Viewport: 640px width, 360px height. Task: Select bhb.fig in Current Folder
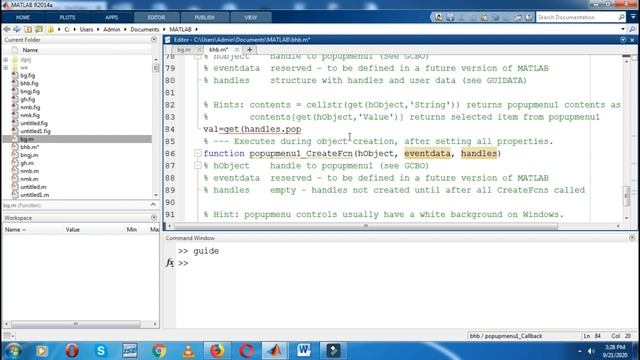(x=29, y=83)
